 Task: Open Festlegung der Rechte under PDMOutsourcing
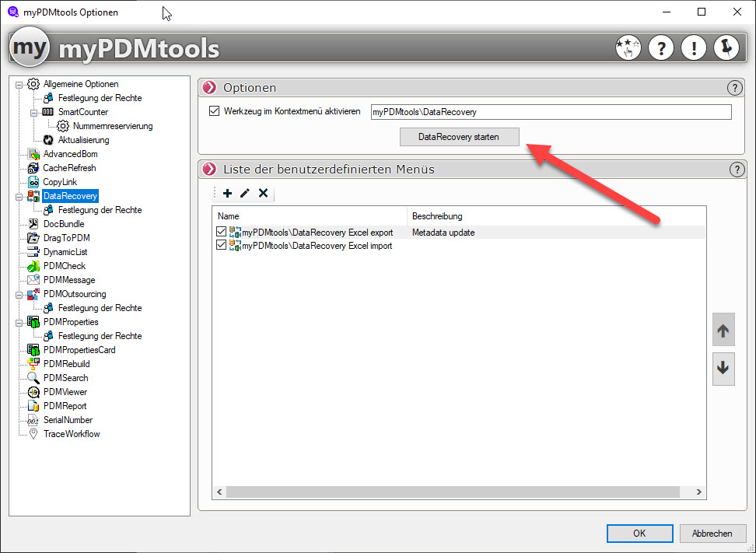(100, 307)
